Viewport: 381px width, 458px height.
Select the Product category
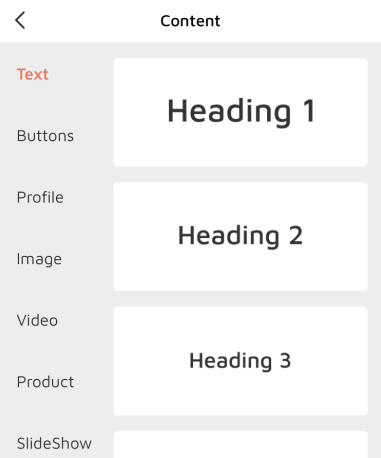pos(45,382)
